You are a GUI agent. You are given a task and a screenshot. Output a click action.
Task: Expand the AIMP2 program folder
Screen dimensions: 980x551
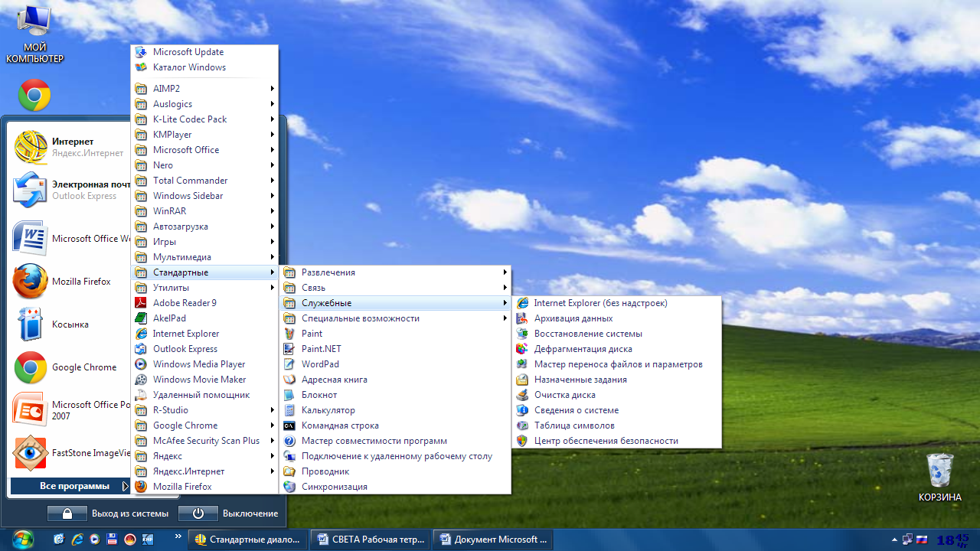pos(204,89)
